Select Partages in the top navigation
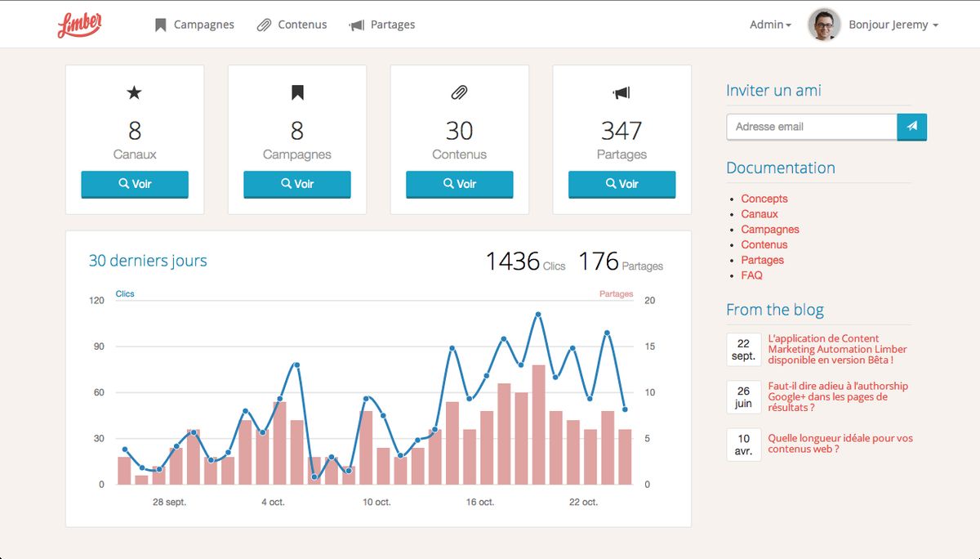Image resolution: width=980 pixels, height=559 pixels. tap(391, 25)
